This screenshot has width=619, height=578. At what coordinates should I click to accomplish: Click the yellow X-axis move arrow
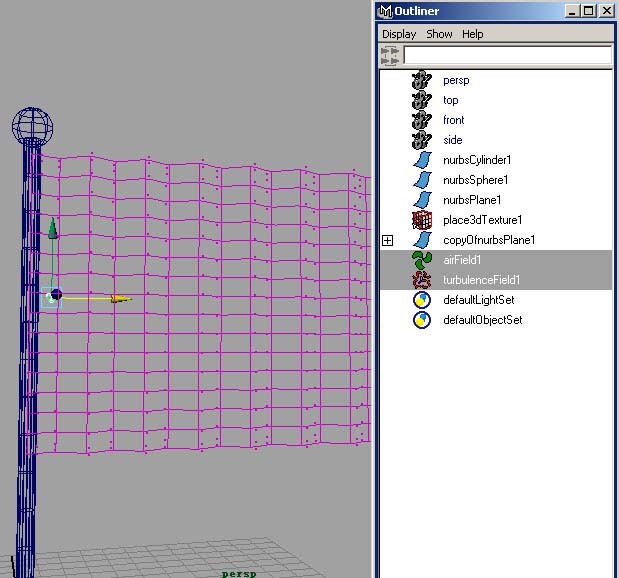coord(120,299)
